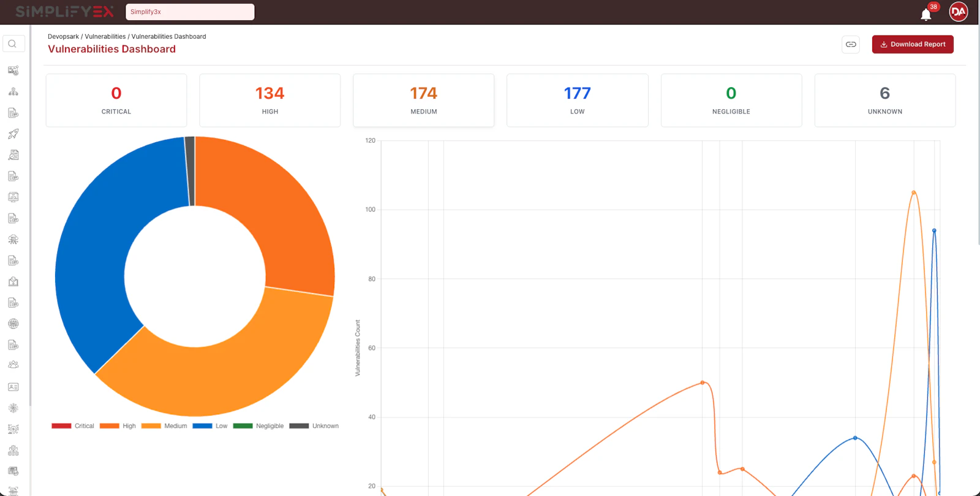Select the 0 Negligible summary card

click(731, 101)
